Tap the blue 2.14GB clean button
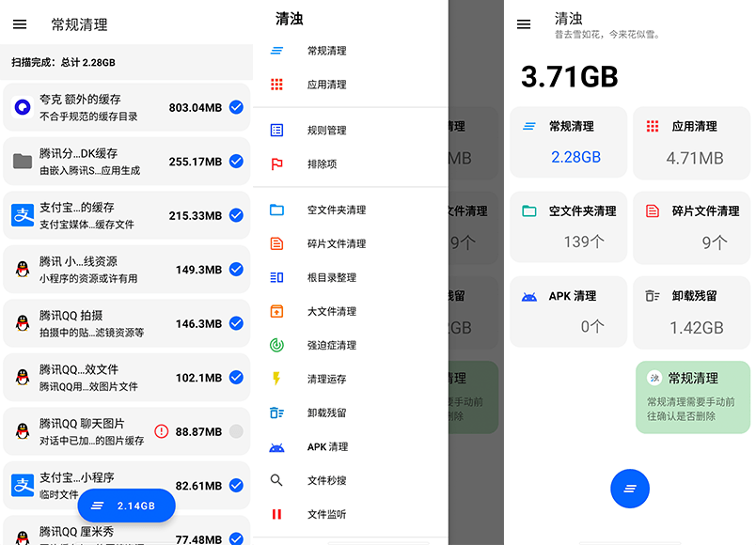The width and height of the screenshot is (756, 545). pos(126,506)
